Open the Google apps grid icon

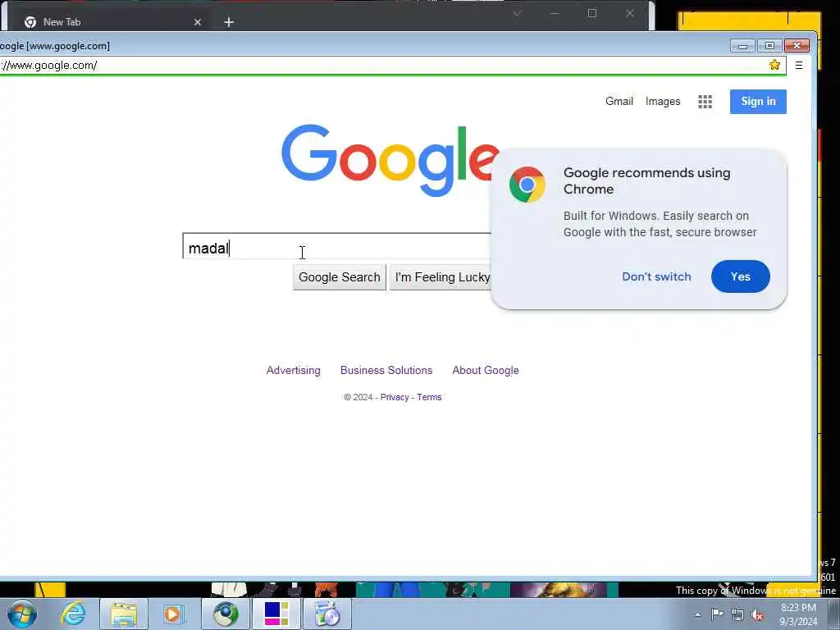tap(705, 102)
